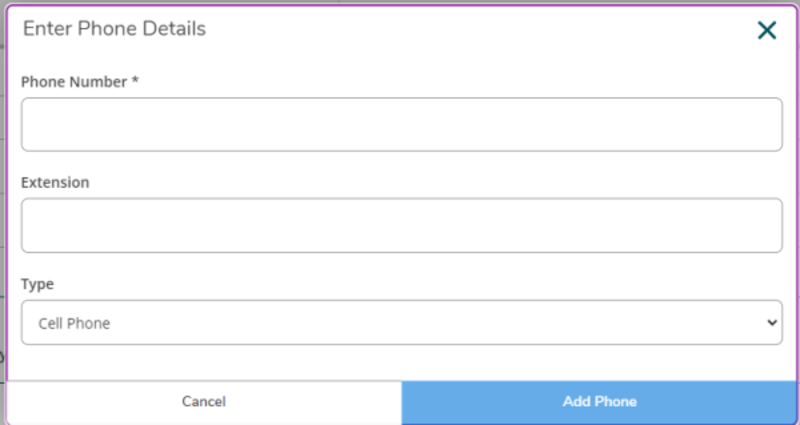Focus the Extension text box
Screen dimensions: 800x425
tap(401, 225)
